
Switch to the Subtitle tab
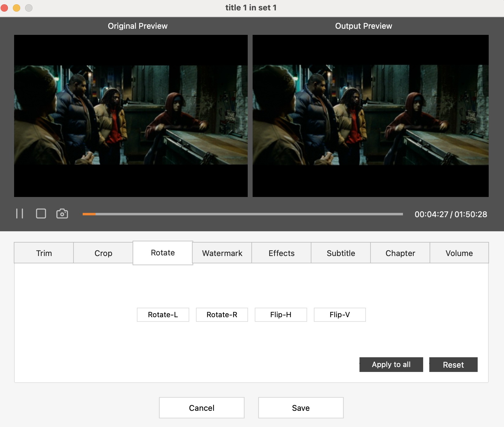341,253
